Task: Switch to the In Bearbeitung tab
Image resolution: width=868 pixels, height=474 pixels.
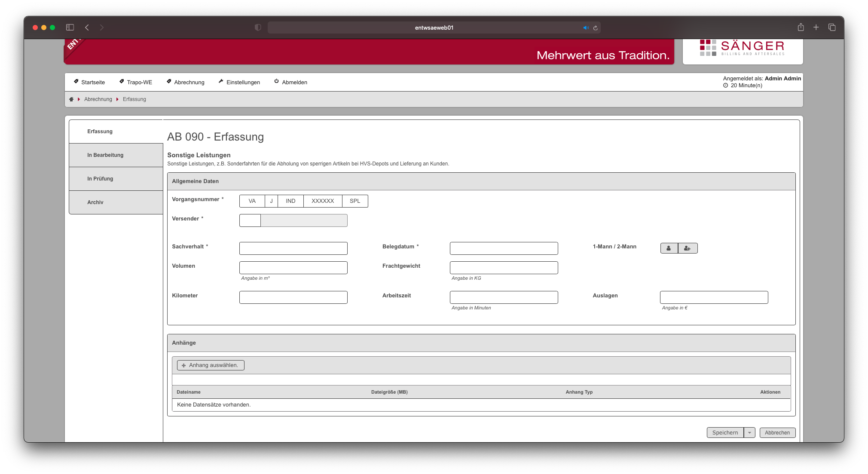Action: (x=116, y=155)
